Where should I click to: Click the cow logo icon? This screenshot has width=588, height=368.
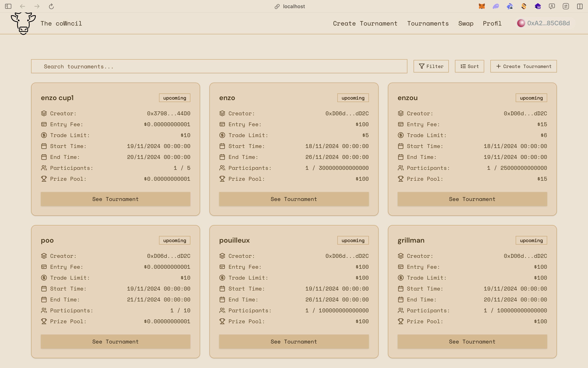click(x=23, y=23)
